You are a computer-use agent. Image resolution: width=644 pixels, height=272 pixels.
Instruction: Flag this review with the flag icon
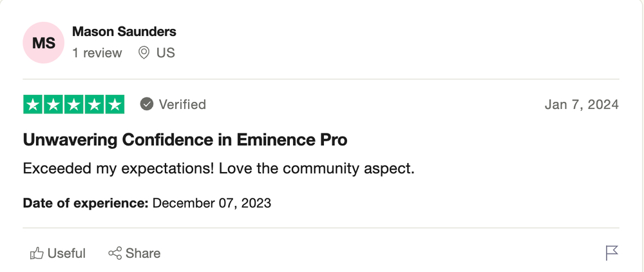coord(612,253)
